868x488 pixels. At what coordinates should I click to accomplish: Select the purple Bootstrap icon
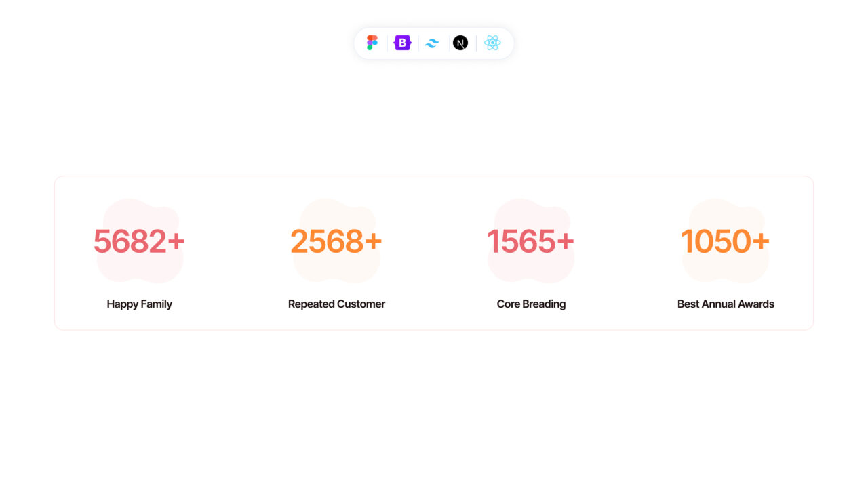tap(403, 43)
